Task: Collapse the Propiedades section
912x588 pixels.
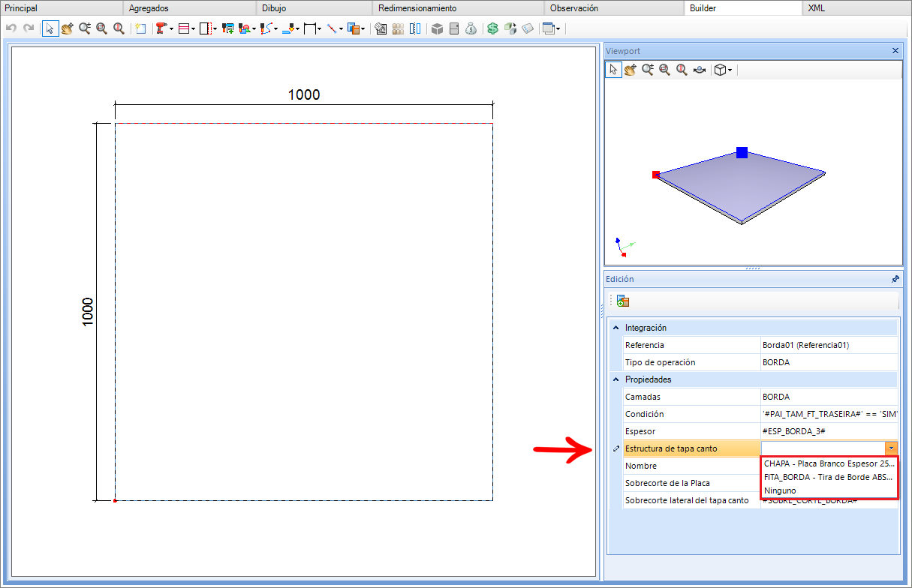Action: pyautogui.click(x=616, y=379)
